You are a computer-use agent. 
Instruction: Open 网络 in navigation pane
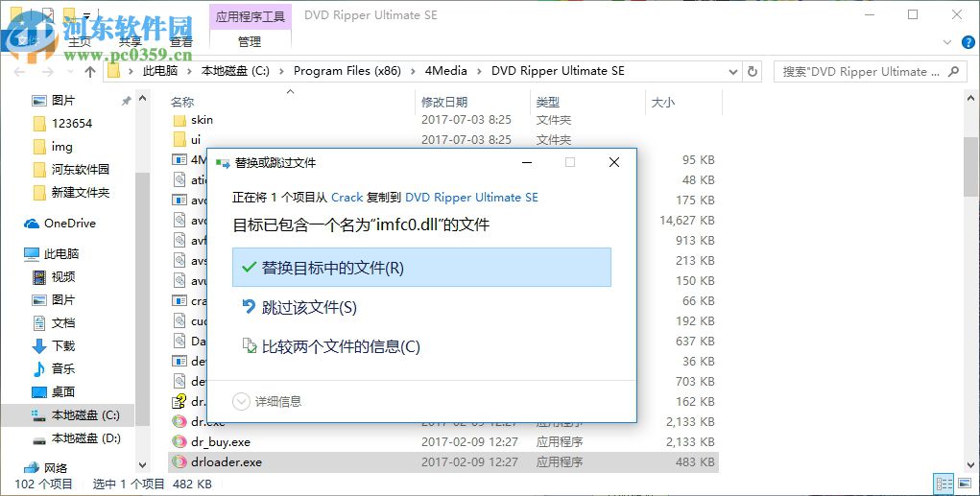[x=55, y=467]
